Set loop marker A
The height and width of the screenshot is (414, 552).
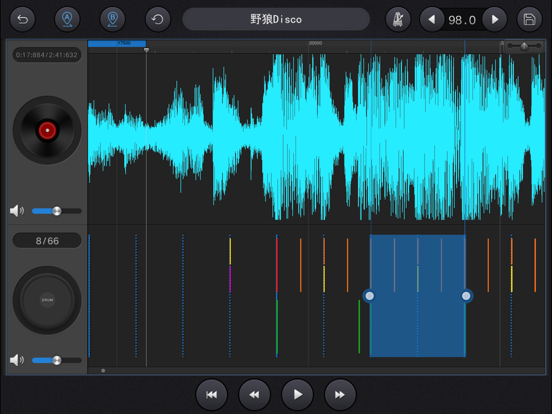pos(67,19)
